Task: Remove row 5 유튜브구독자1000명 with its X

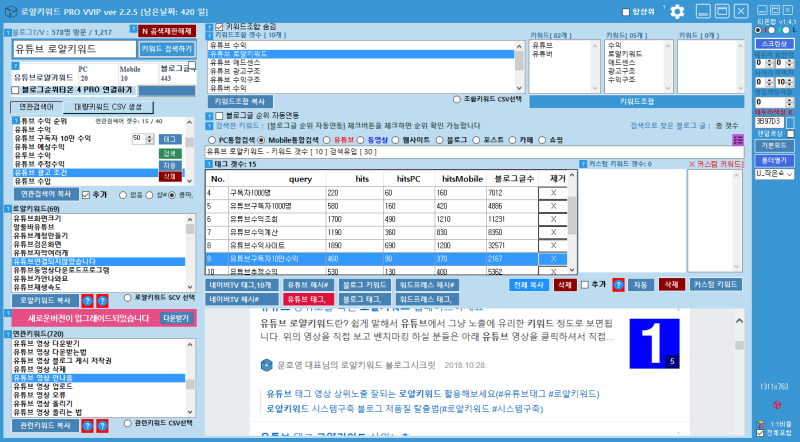Action: pyautogui.click(x=553, y=206)
